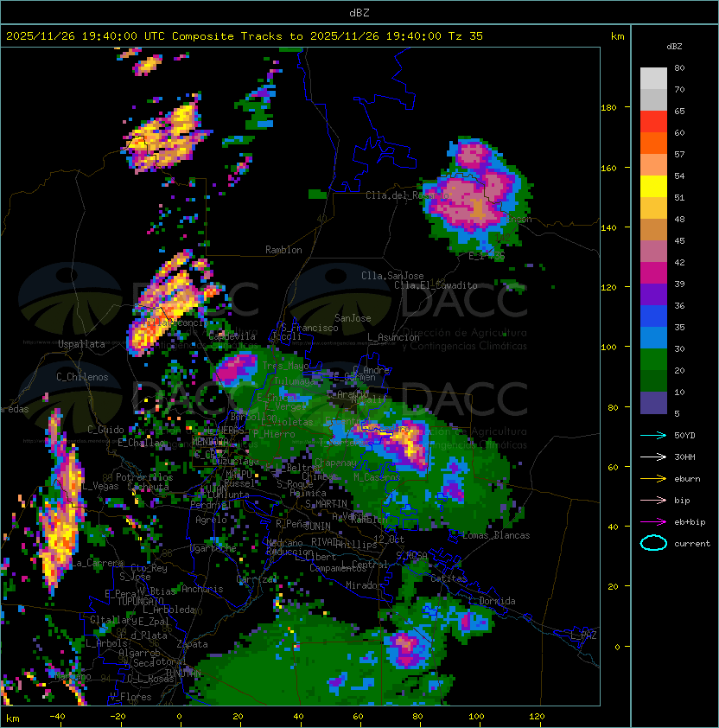Image resolution: width=719 pixels, height=728 pixels.
Task: Select the purple 36–39 dBZ swatch
Action: (x=653, y=294)
